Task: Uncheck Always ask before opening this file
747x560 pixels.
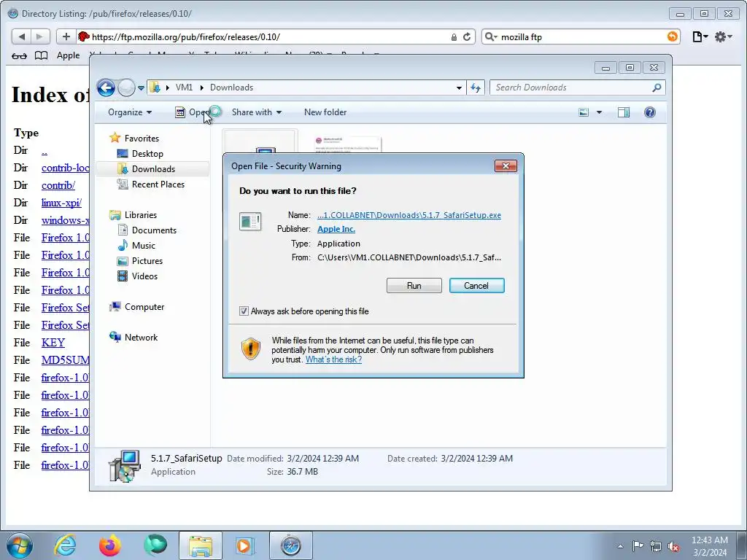Action: click(244, 311)
